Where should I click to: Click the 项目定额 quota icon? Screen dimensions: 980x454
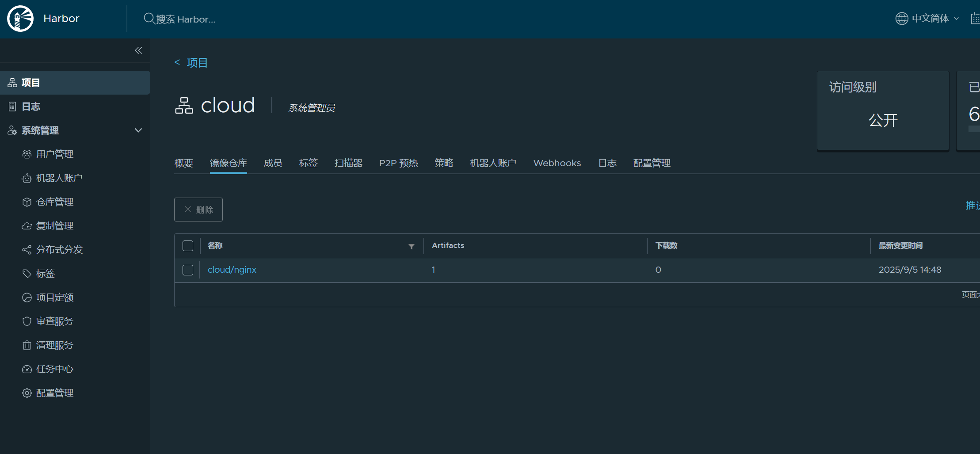[x=27, y=298]
